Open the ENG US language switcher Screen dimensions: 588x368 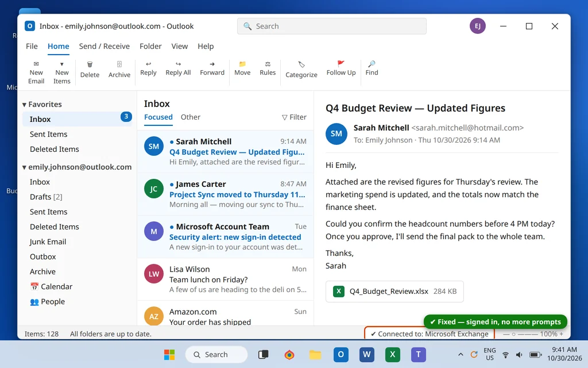pos(489,354)
